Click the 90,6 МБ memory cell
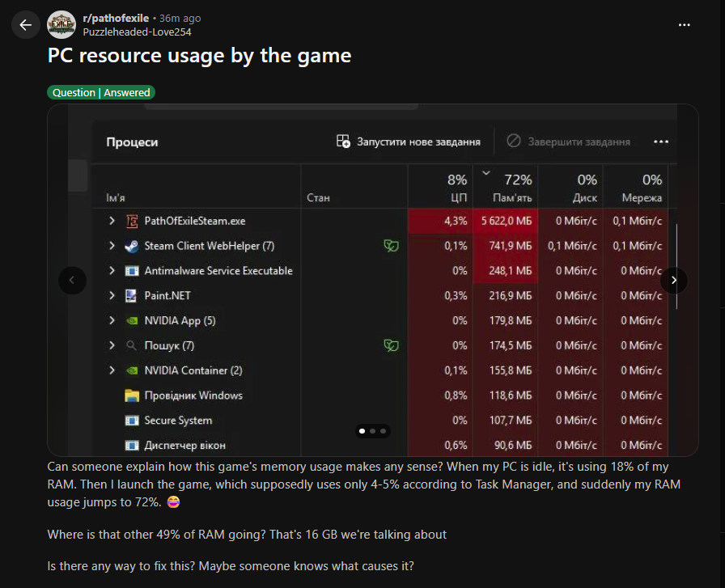Screen dimensions: 725x588 click(x=506, y=446)
